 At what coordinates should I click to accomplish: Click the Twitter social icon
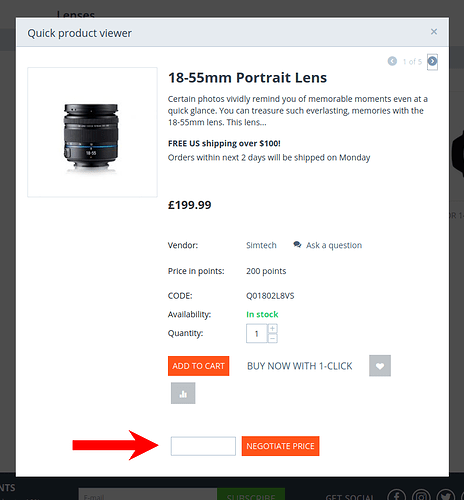[446, 495]
